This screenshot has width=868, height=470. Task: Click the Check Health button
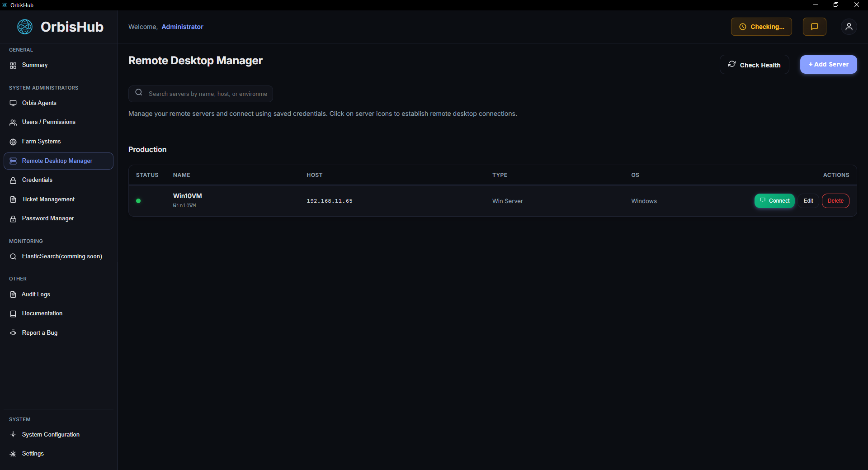(754, 64)
